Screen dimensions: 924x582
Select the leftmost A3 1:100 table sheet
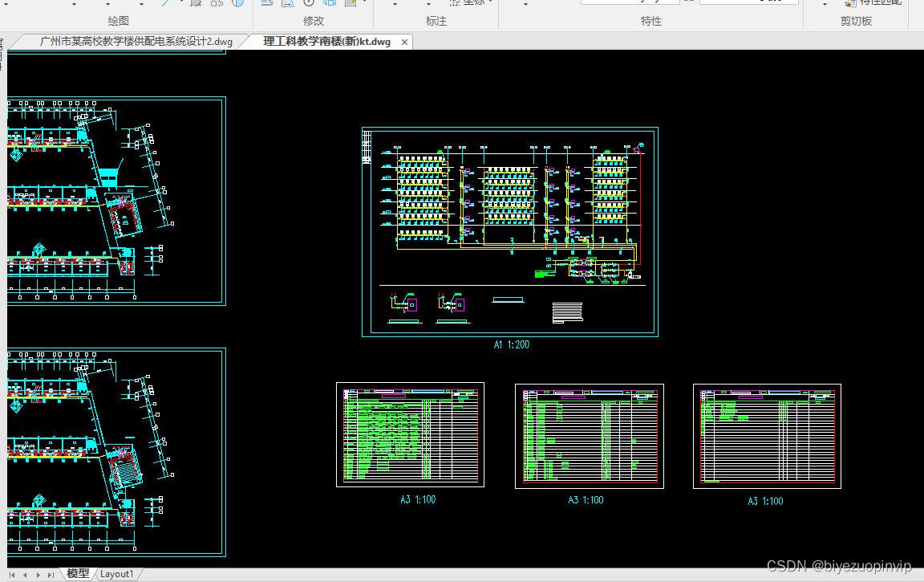click(410, 434)
